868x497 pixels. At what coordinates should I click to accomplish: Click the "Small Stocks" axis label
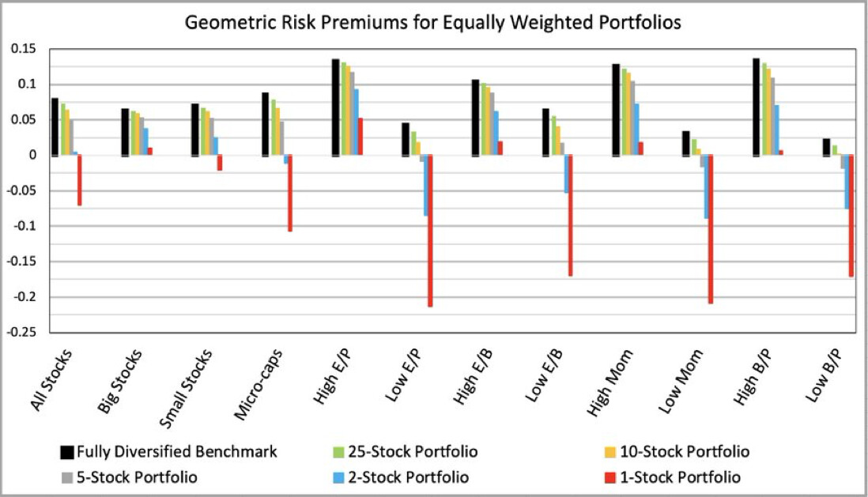(x=187, y=383)
